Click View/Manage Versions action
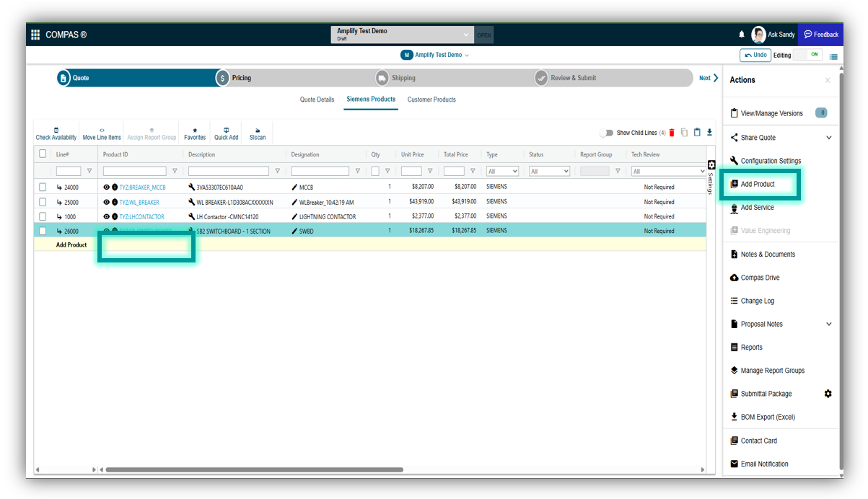The image size is (868, 499). pyautogui.click(x=771, y=113)
